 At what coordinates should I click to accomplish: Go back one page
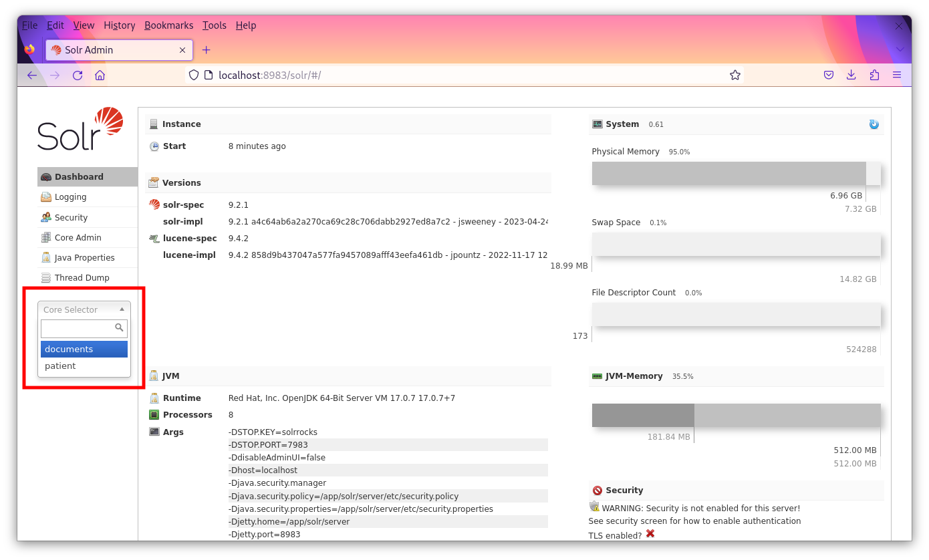click(32, 75)
